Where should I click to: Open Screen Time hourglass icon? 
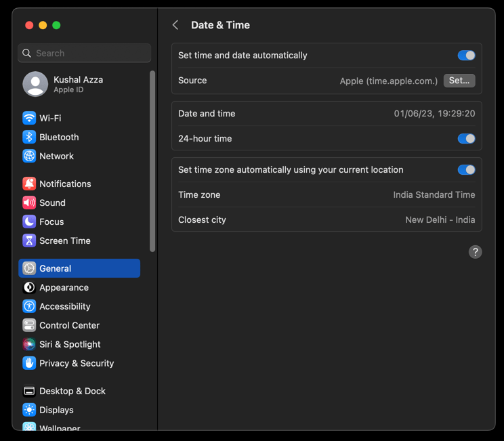pos(29,240)
